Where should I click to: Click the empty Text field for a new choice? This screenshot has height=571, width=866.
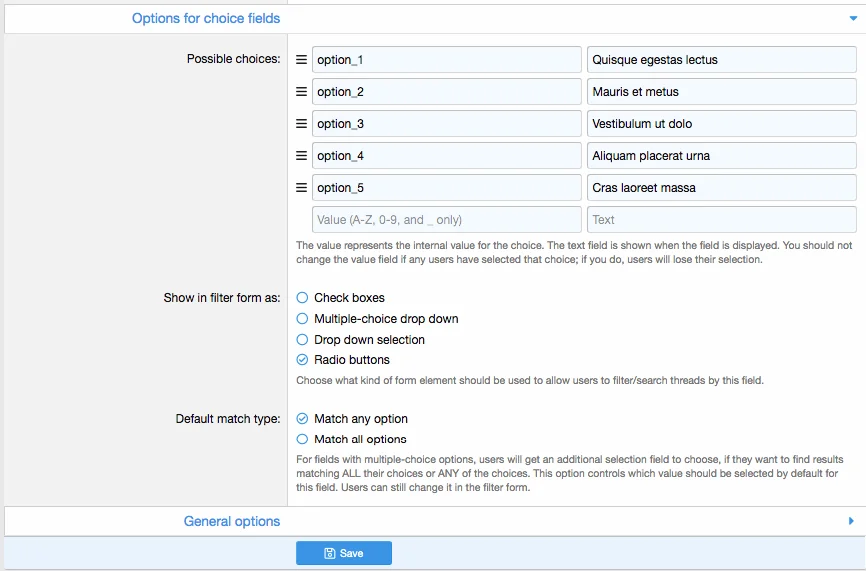click(x=721, y=220)
